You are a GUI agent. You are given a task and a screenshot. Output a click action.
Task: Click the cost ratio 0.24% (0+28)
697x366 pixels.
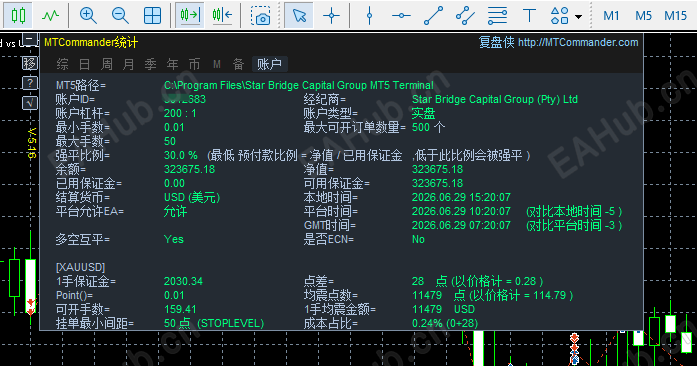[x=445, y=323]
